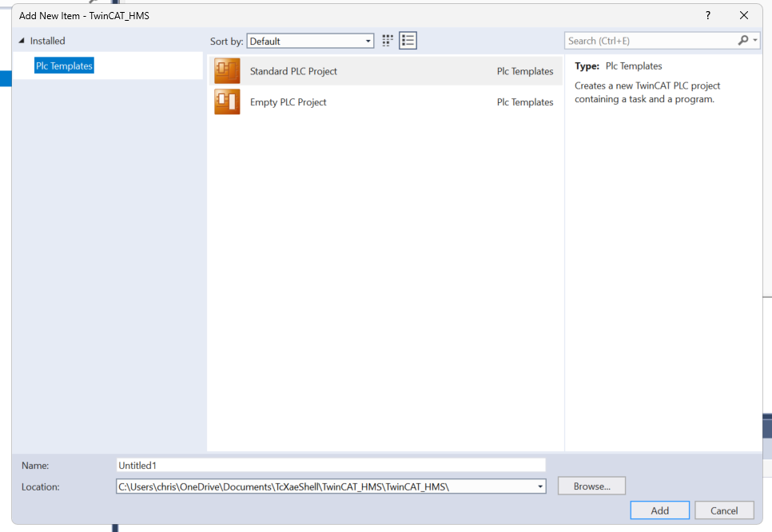Close the Add New Item dialog
Image resolution: width=772 pixels, height=532 pixels.
[x=744, y=15]
